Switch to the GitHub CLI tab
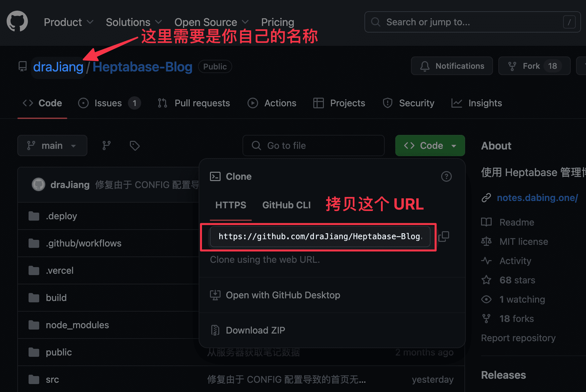Screen dimensions: 586x392 [x=286, y=205]
